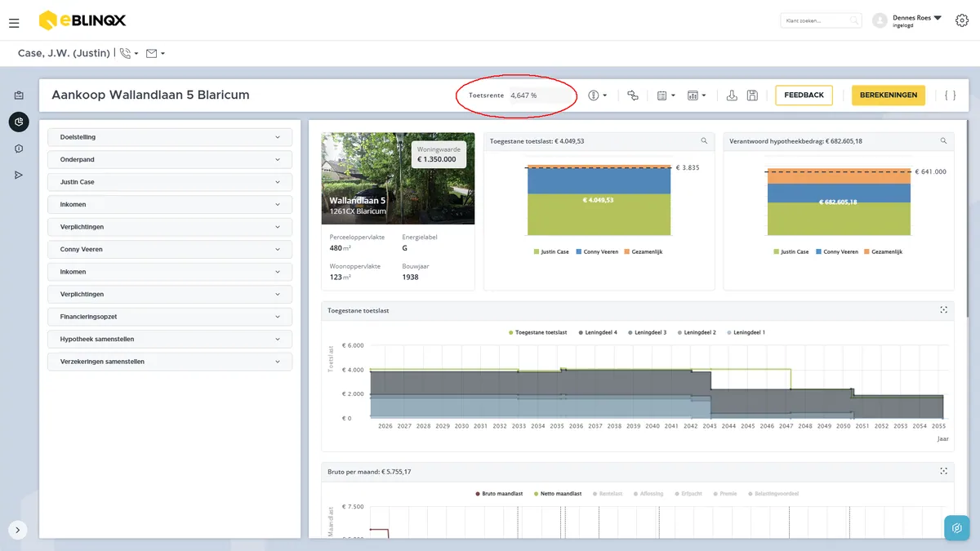This screenshot has width=980, height=551.
Task: Click the first left sidebar dossier icon
Action: [x=19, y=96]
